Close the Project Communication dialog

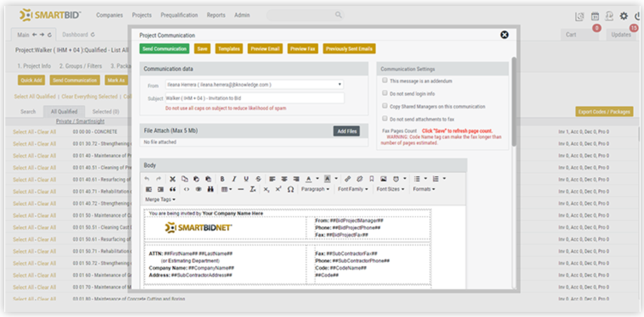pos(504,35)
